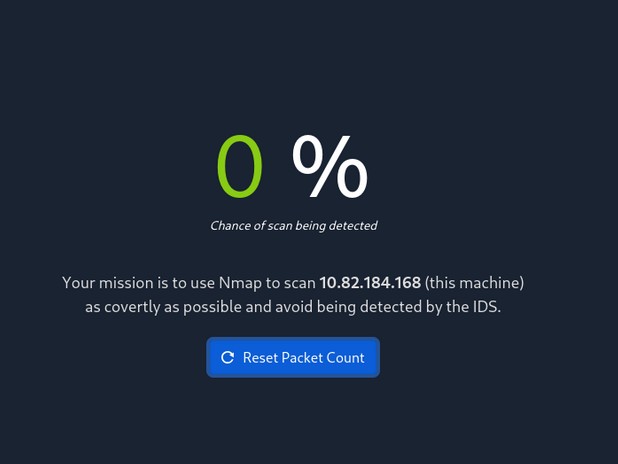Click the phrase "is to use" in mission

185,283
